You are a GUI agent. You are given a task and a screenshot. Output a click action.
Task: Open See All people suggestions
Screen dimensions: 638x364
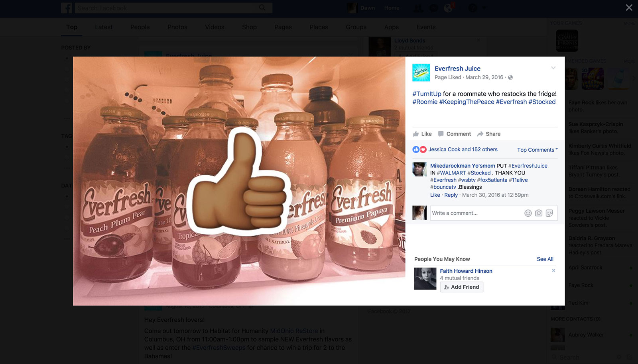545,259
